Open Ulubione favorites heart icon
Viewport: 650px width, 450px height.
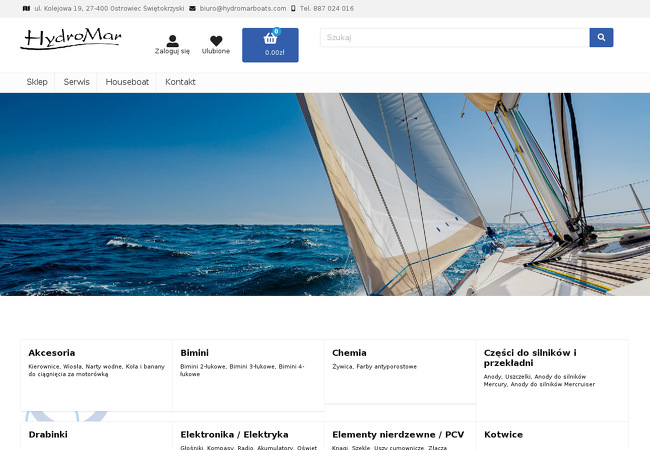pos(216,41)
